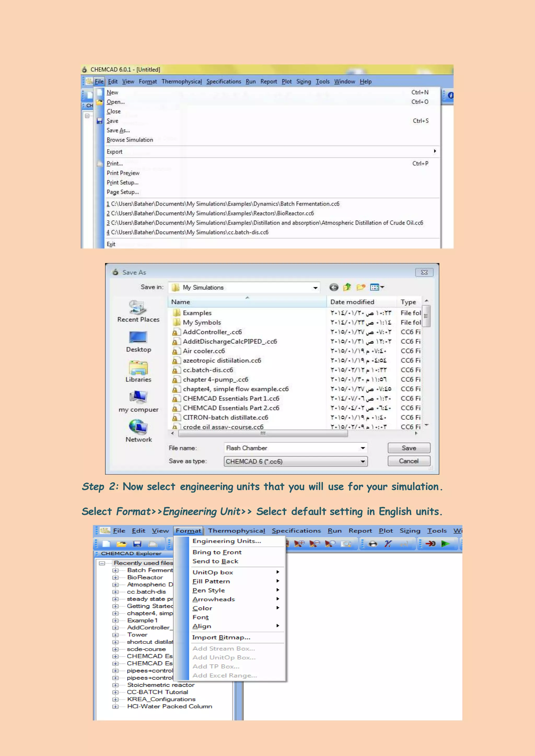The width and height of the screenshot is (535, 756).
Task: Choose Engineering Units from Format menu
Action: [x=227, y=541]
